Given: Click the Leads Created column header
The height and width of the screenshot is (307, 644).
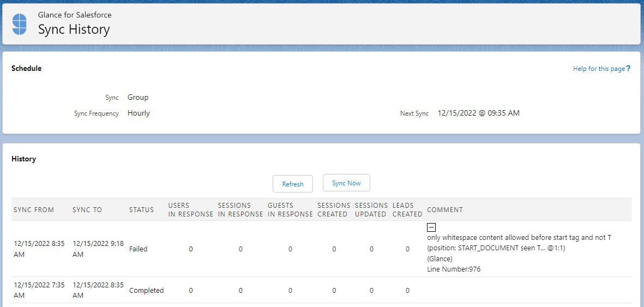Looking at the screenshot, I should pyautogui.click(x=407, y=210).
